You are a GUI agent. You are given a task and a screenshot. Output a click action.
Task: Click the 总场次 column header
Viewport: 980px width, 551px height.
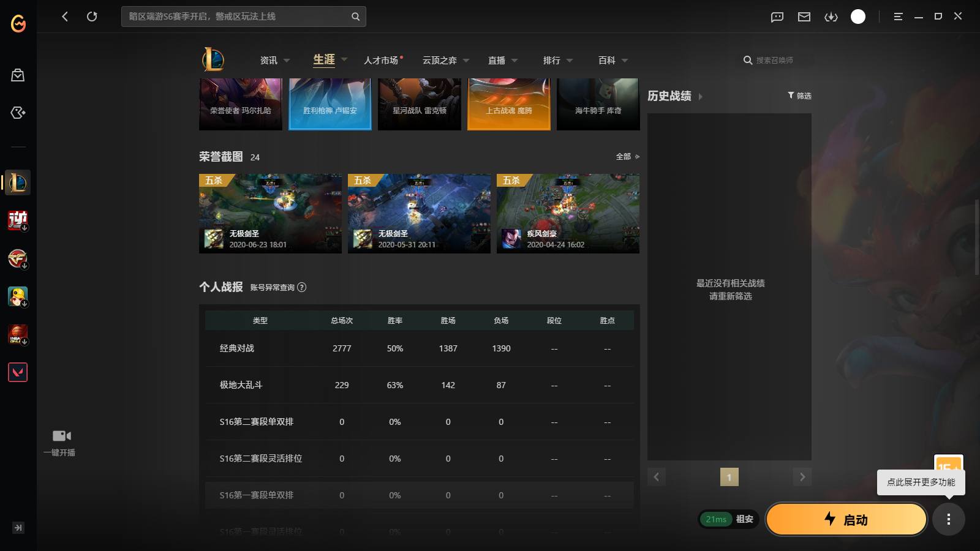[342, 321]
